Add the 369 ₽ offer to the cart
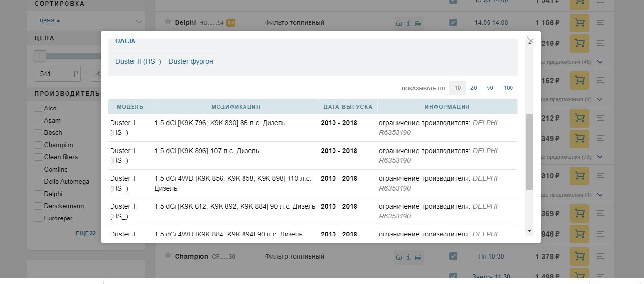 point(579,213)
